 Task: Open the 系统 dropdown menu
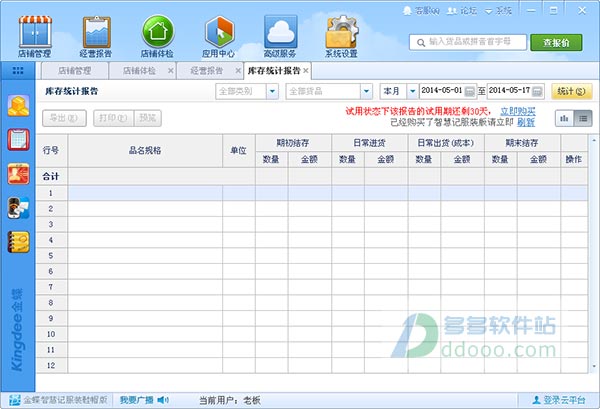click(499, 11)
